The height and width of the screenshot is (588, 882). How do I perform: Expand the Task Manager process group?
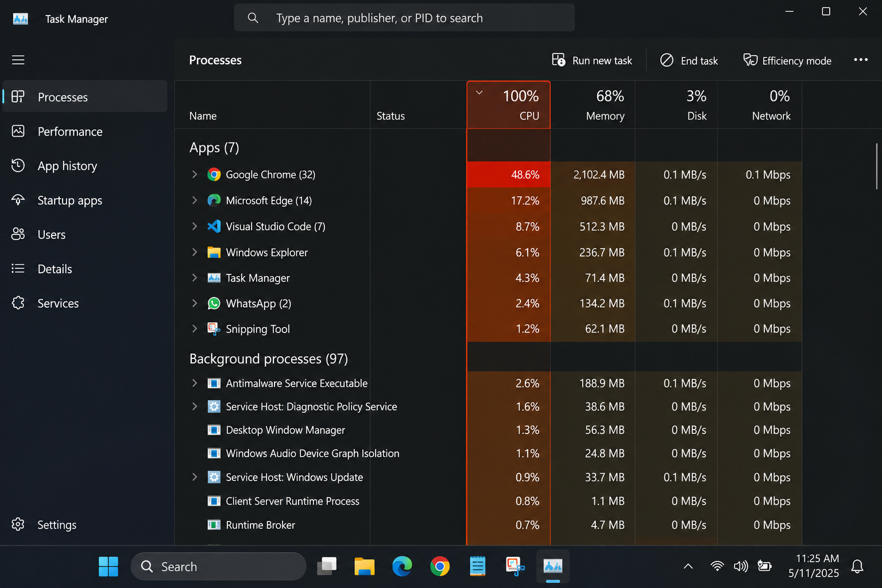tap(195, 278)
